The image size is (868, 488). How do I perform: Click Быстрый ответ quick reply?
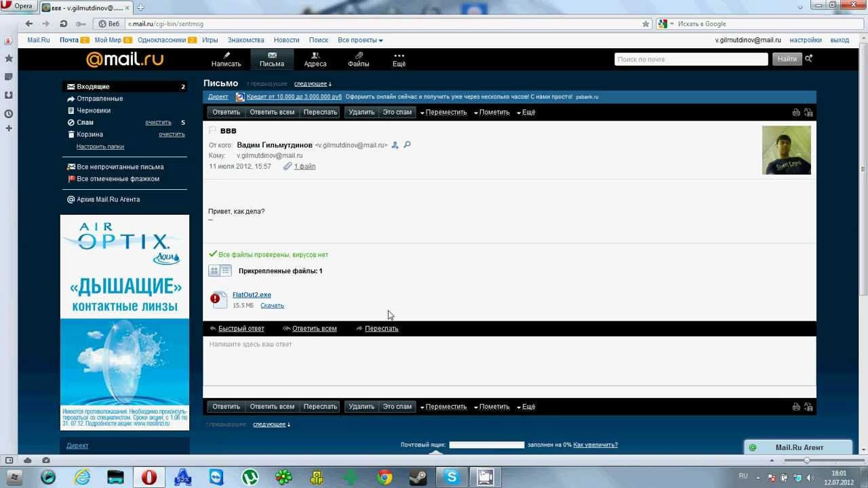click(x=241, y=329)
